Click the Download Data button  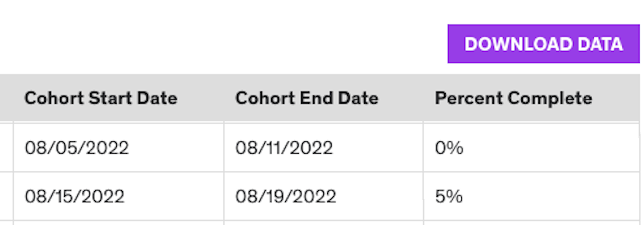click(543, 44)
